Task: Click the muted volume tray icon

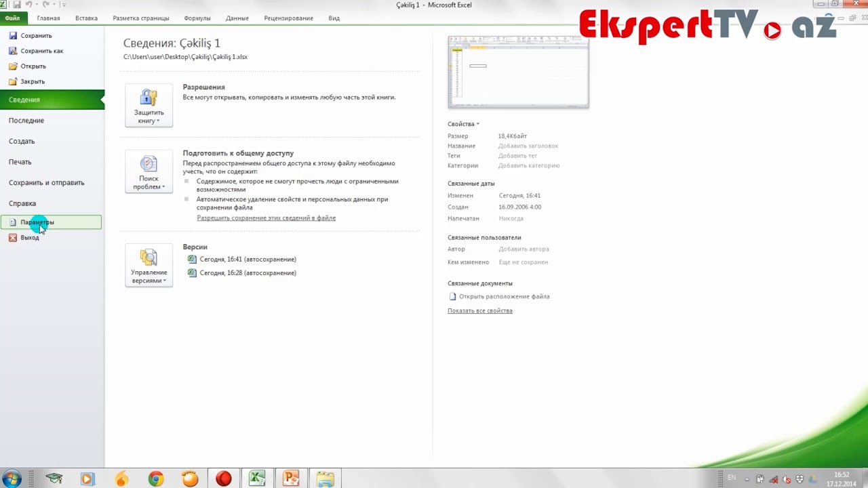Action: [x=787, y=479]
